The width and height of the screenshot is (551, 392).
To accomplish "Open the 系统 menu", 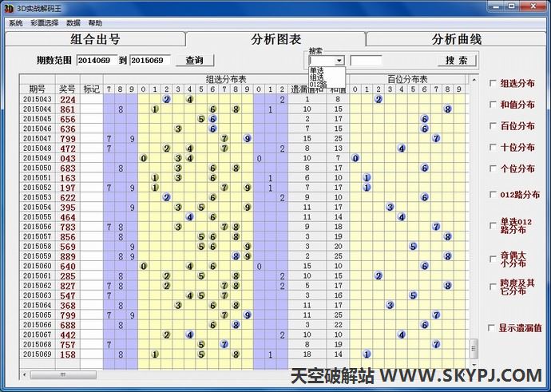I will tap(15, 23).
